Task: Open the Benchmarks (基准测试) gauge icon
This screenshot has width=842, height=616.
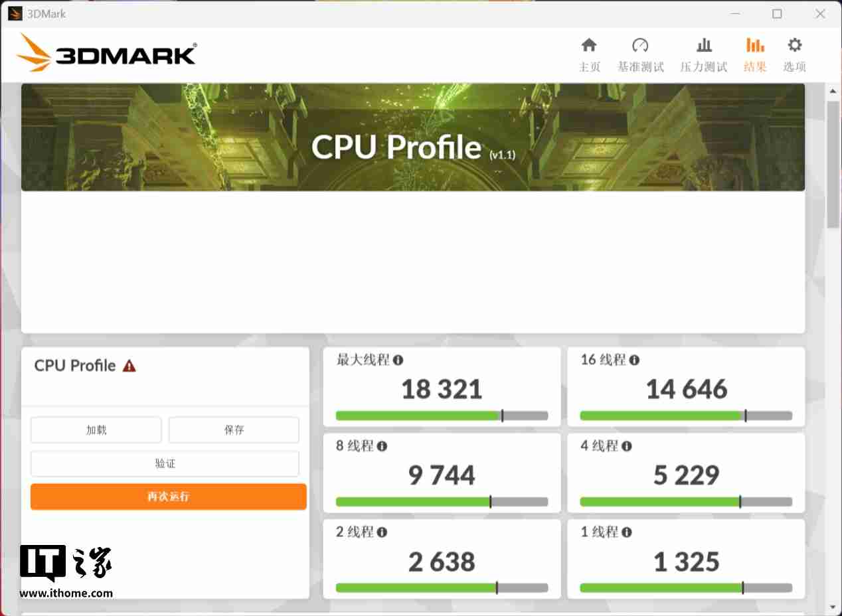Action: pos(640,45)
